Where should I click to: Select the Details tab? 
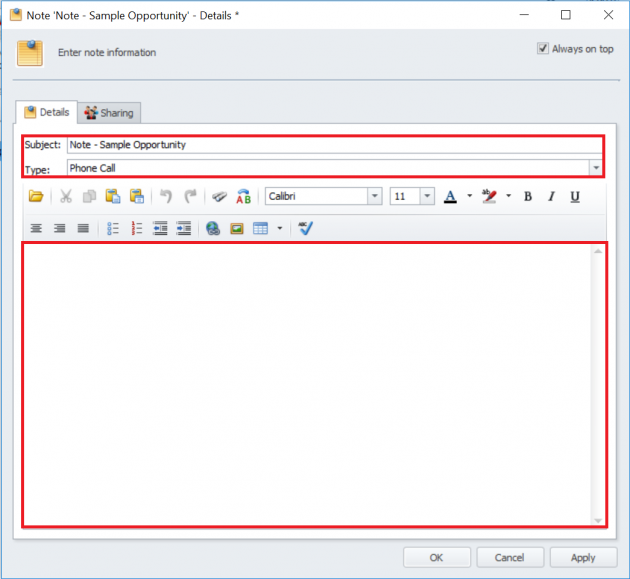47,113
